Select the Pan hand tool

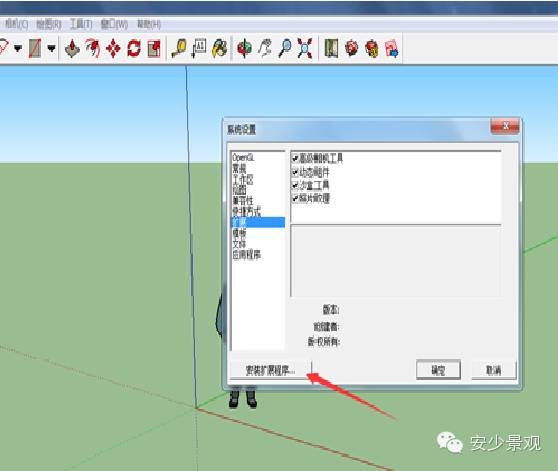coord(264,48)
